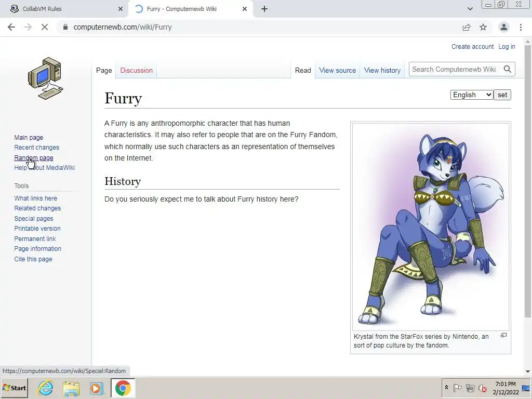The height and width of the screenshot is (399, 532).
Task: Click the network tray icon
Action: point(470,388)
